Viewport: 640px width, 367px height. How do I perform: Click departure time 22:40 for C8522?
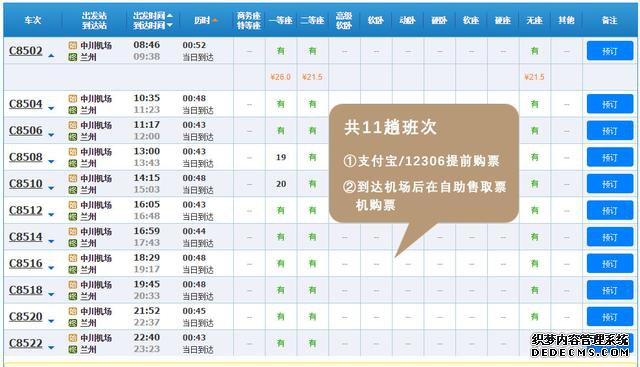[147, 337]
